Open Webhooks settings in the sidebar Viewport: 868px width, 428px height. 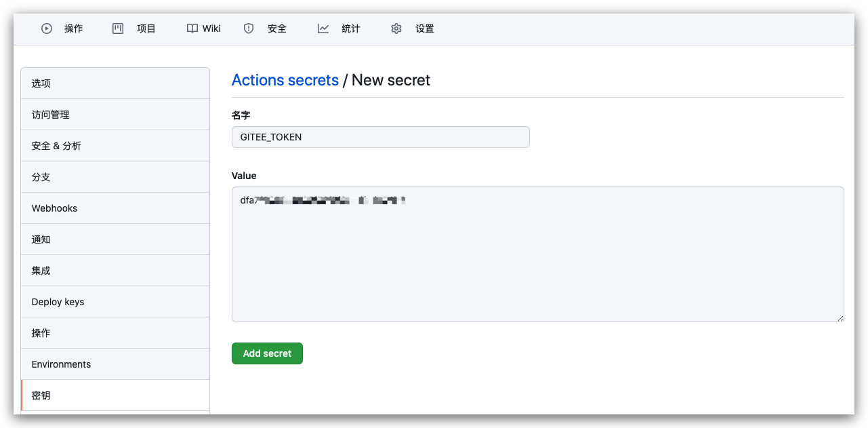115,208
